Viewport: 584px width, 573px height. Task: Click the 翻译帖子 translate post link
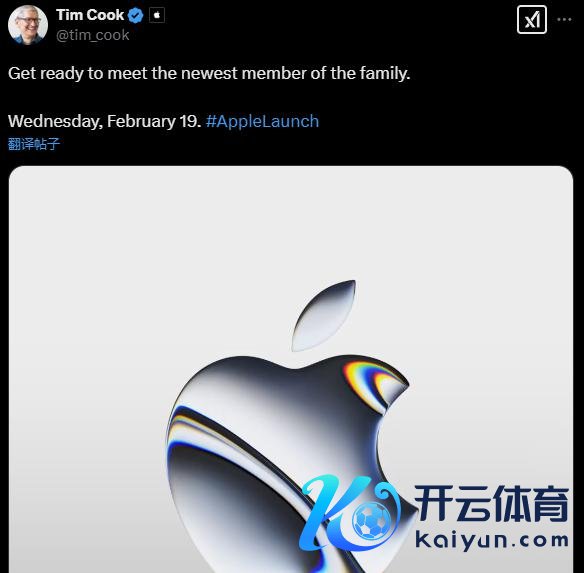34,144
